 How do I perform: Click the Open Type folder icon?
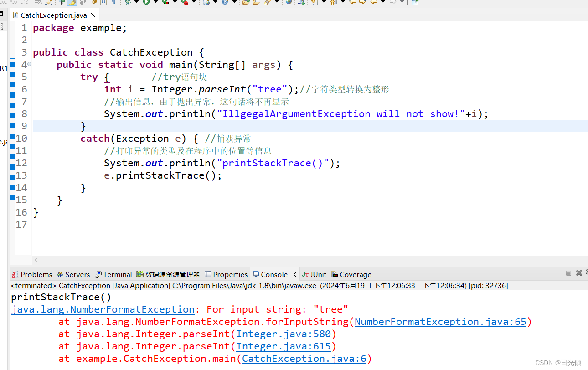coord(246,2)
